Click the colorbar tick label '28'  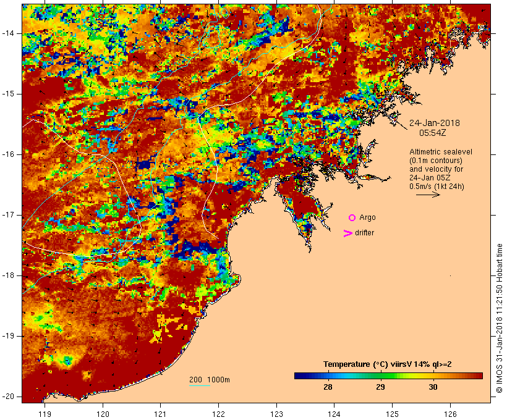click(328, 387)
